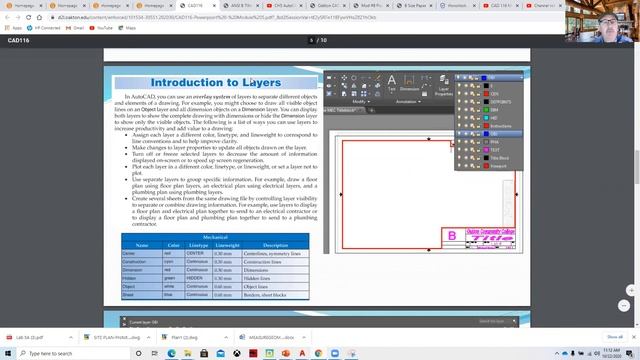Switch to the CH5 AutoCAD YouTube tab
Viewport: 640px width, 360px height.
pyautogui.click(x=283, y=6)
